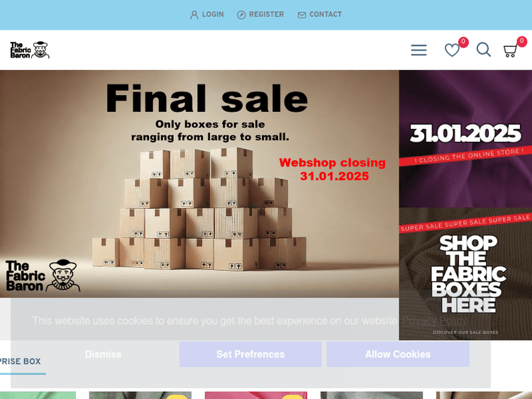Image resolution: width=532 pixels, height=399 pixels.
Task: Open the Privacy Policy link
Action: 434,321
